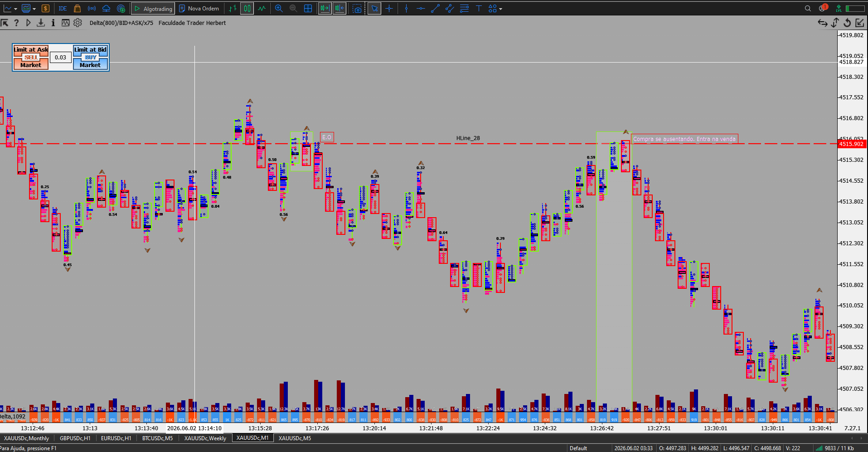The height and width of the screenshot is (452, 868).
Task: Select the vertical line drawing tool
Action: click(x=406, y=9)
